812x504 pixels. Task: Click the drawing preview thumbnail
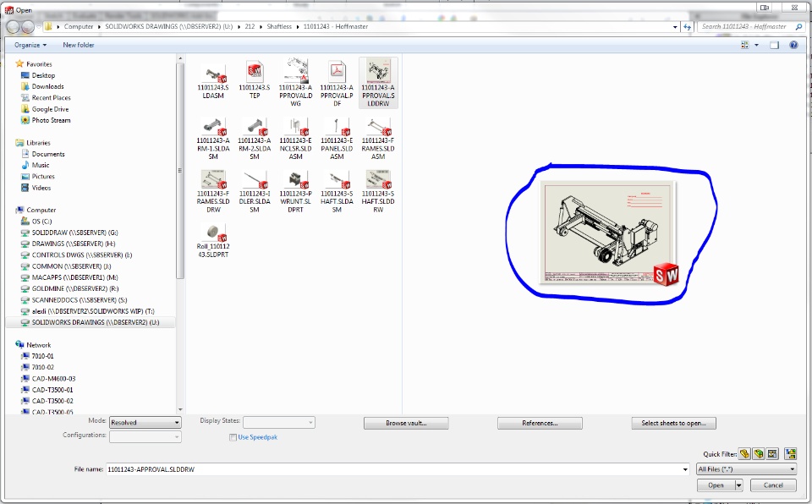tap(608, 232)
